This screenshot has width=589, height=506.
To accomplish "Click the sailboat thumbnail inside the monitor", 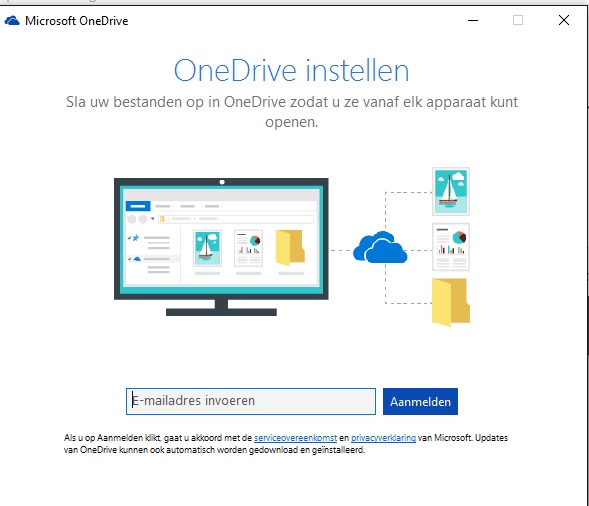I will 207,248.
